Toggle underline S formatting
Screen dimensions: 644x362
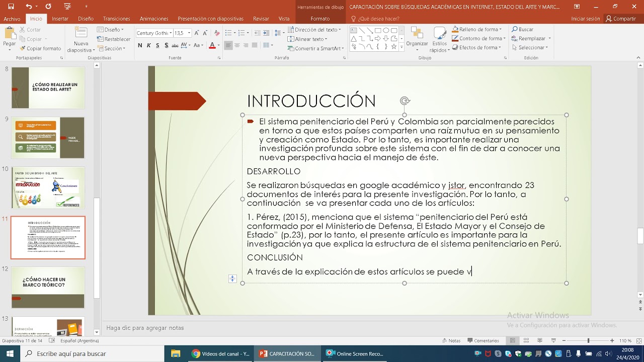tap(158, 45)
